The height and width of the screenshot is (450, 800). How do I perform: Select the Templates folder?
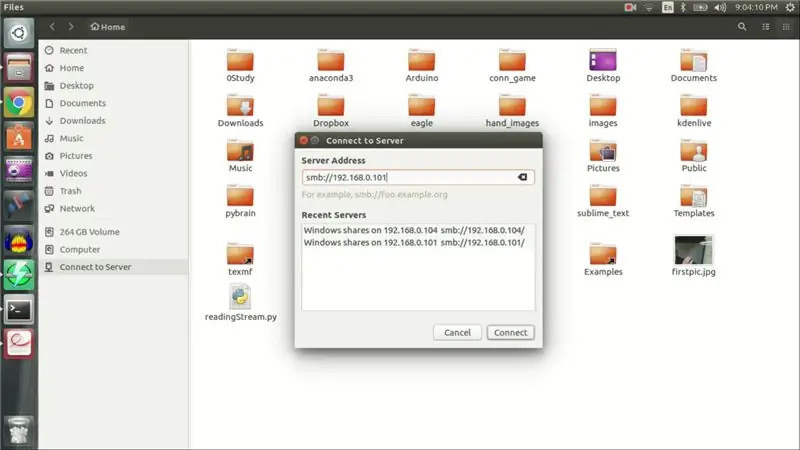click(694, 201)
